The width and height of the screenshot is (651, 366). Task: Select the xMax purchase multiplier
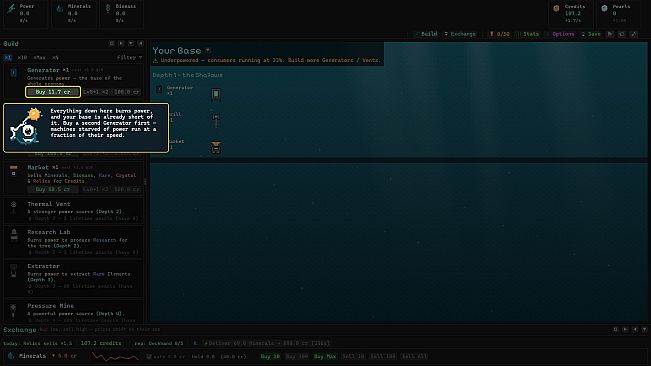tap(39, 57)
